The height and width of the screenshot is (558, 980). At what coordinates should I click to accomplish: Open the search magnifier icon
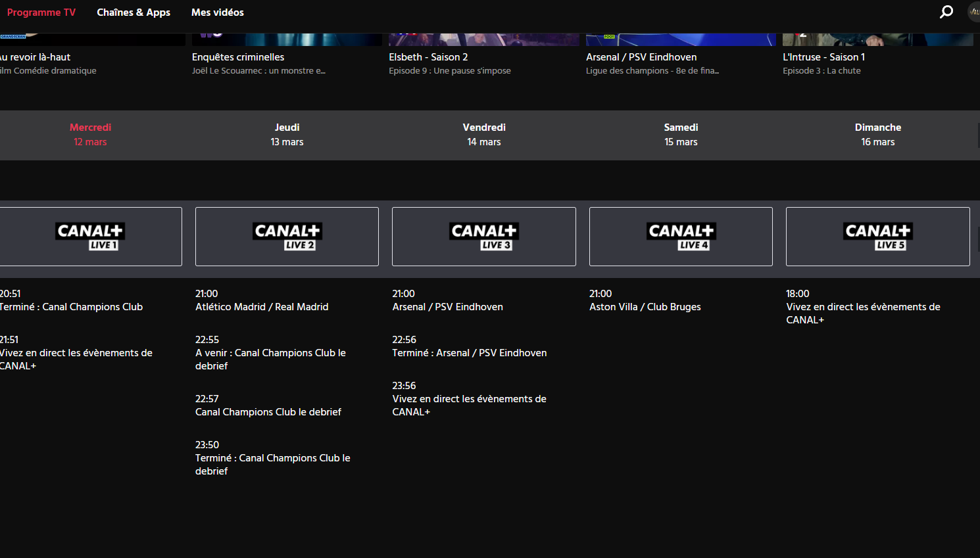point(946,12)
